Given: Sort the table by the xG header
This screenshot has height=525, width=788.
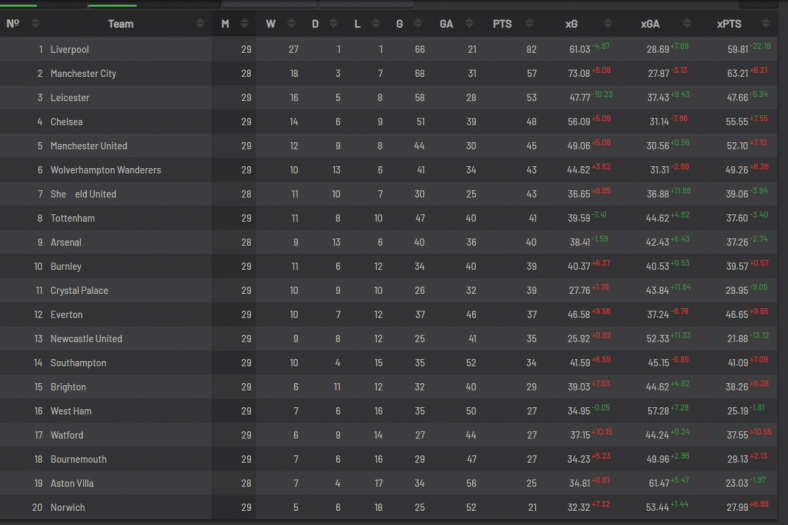Looking at the screenshot, I should [571, 24].
